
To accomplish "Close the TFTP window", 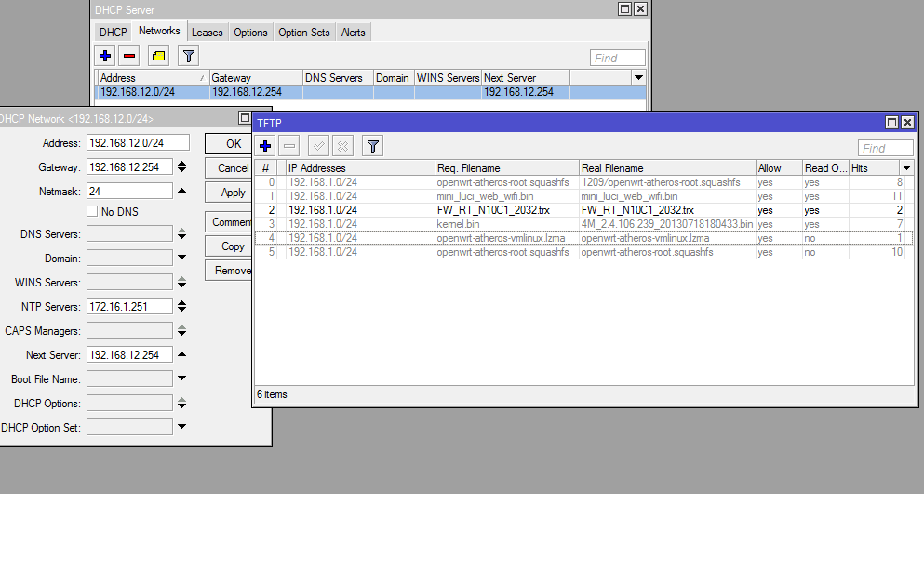I will point(907,123).
